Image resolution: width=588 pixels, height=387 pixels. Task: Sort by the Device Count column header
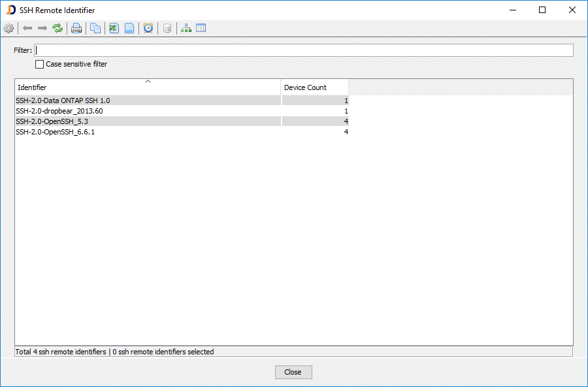(314, 87)
